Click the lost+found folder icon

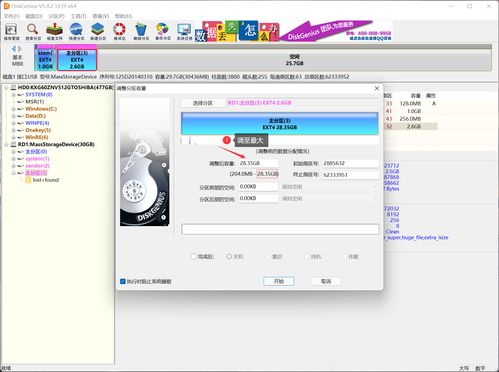tap(28, 180)
